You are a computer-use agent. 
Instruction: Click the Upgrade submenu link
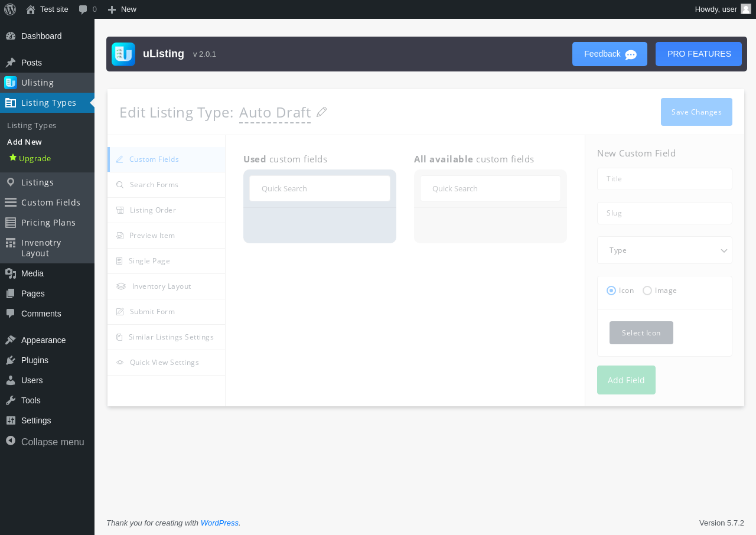[x=35, y=158]
